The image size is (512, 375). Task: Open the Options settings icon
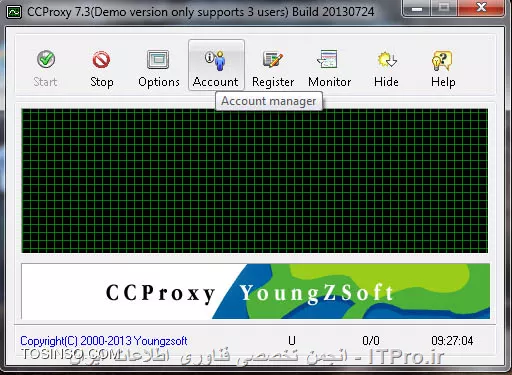[158, 60]
